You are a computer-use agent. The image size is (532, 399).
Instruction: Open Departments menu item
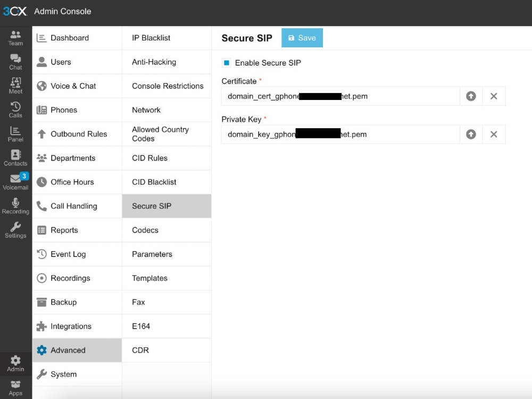(77, 158)
